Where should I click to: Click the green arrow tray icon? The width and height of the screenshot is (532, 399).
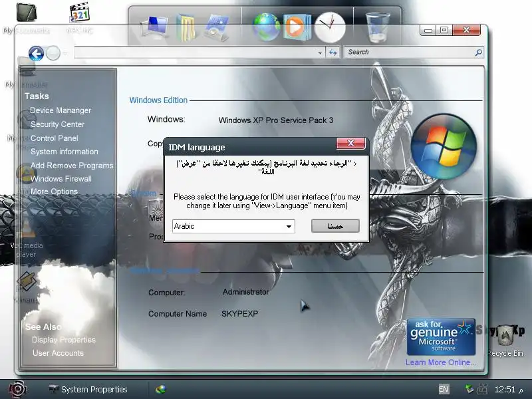[469, 389]
